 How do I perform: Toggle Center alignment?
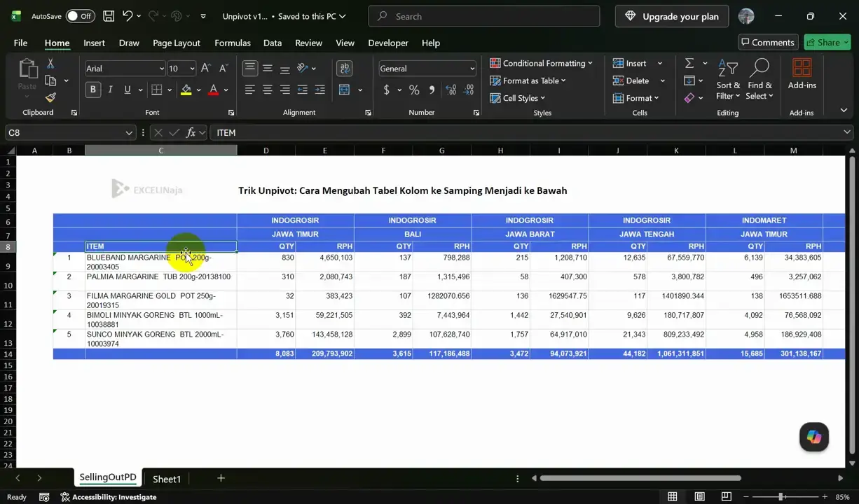point(268,90)
